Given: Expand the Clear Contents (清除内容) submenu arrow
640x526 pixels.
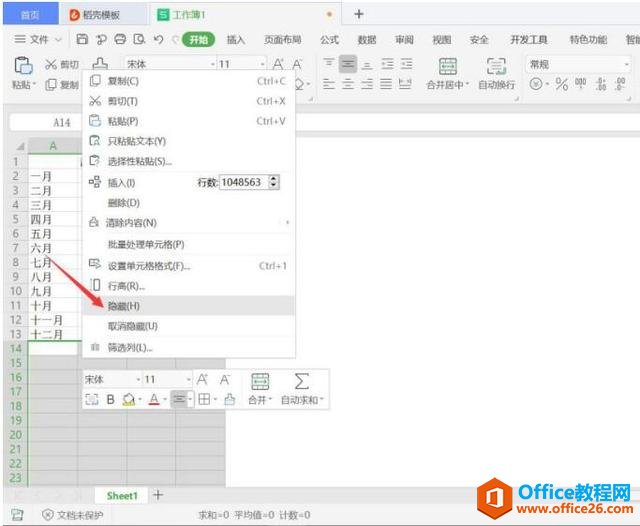Looking at the screenshot, I should [287, 223].
